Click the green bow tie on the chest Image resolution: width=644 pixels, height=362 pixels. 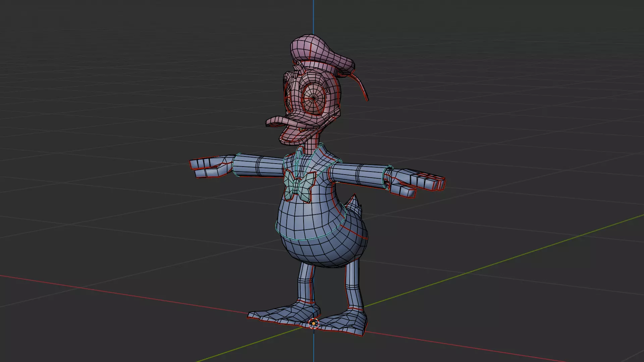300,186
